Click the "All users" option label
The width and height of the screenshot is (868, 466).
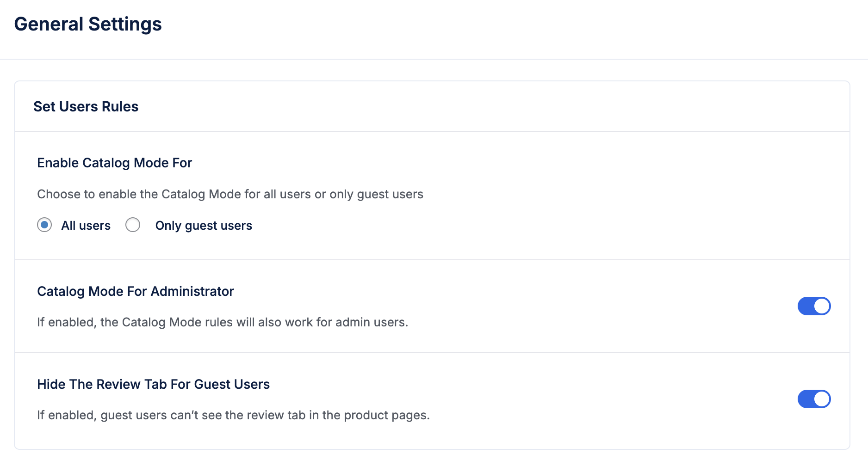[x=86, y=226]
